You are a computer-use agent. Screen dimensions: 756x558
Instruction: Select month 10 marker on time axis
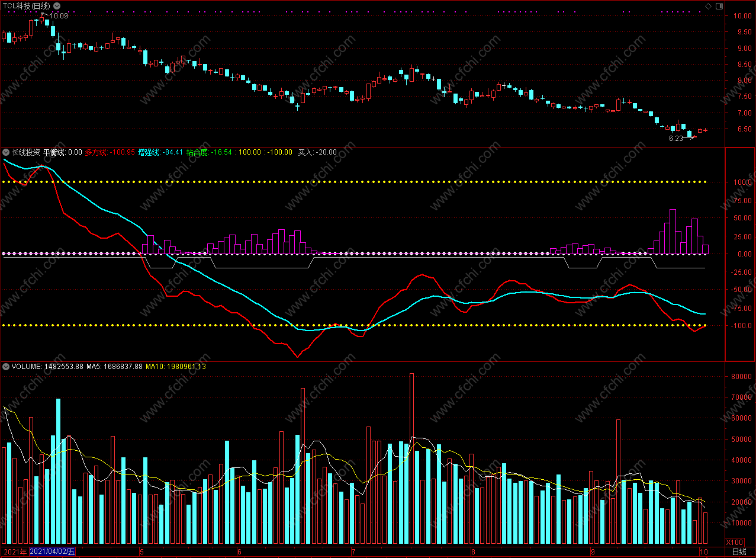[x=703, y=552]
